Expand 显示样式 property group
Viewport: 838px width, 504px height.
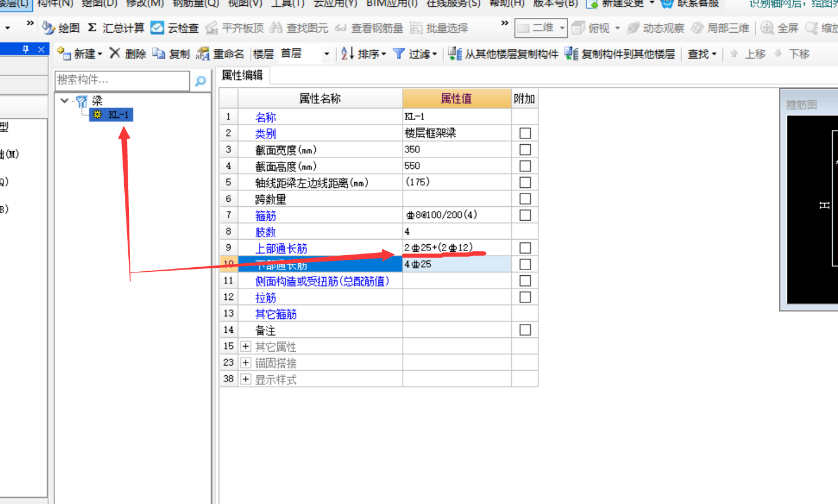tap(246, 379)
